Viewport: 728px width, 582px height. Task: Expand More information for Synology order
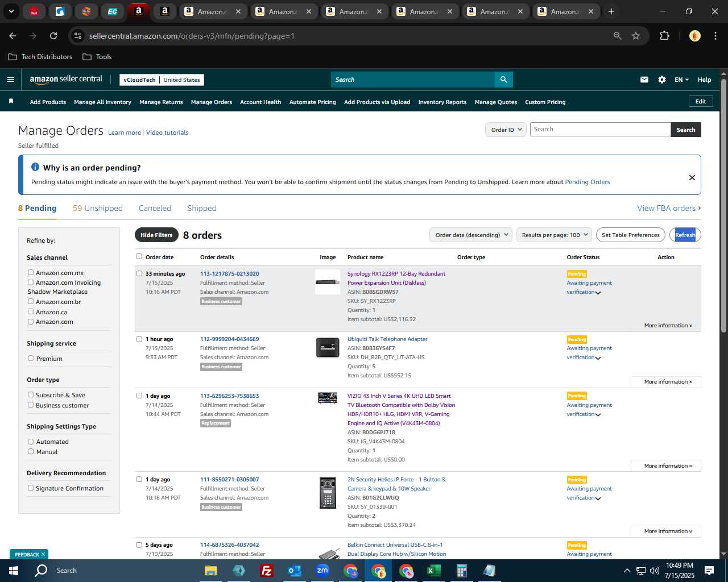pos(668,326)
